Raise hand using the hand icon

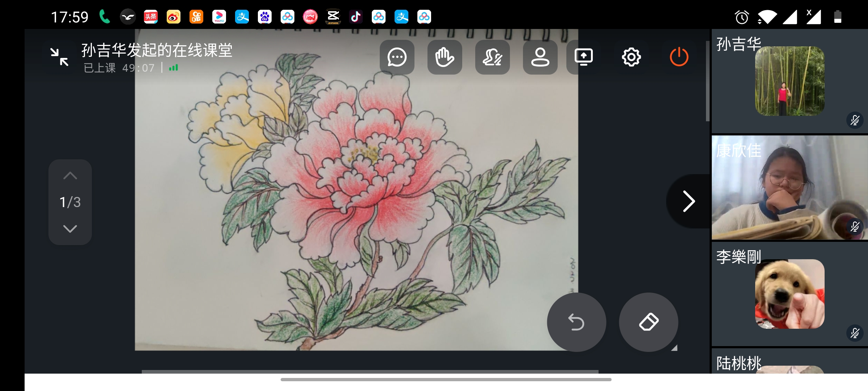point(444,57)
